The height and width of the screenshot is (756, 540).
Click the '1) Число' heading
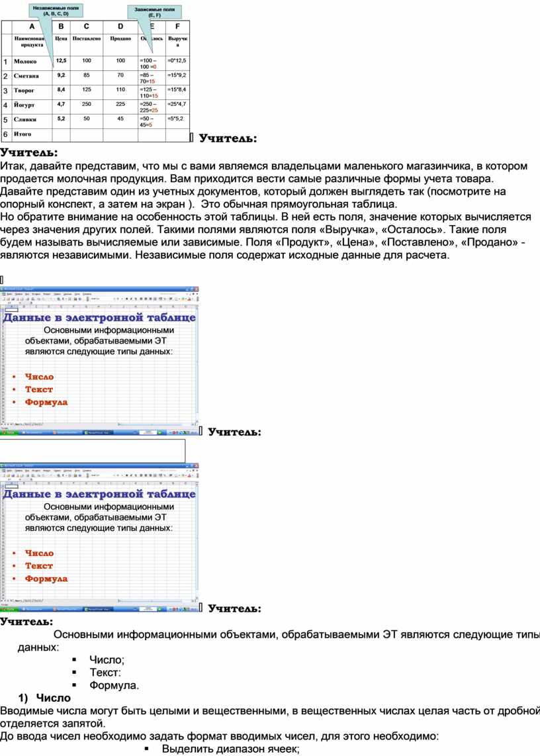point(44,698)
